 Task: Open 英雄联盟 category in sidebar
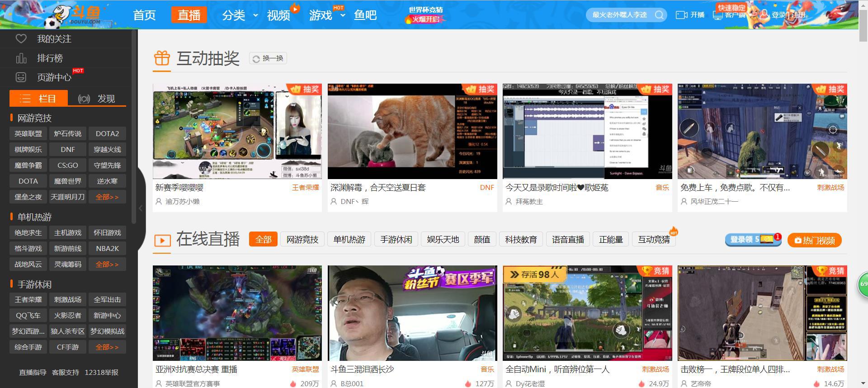(x=28, y=134)
